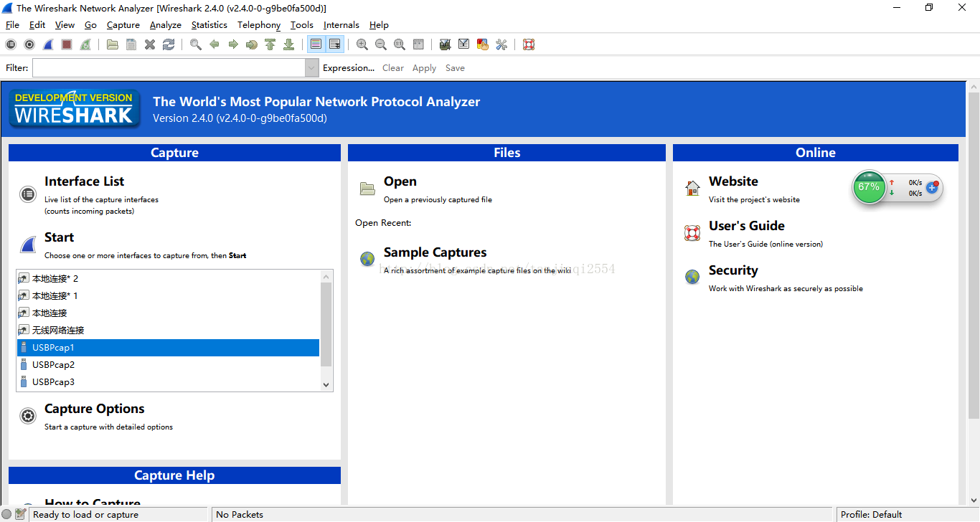Edit coloring rules with the toolbar icon
Viewport: 980px width, 522px height.
click(483, 44)
